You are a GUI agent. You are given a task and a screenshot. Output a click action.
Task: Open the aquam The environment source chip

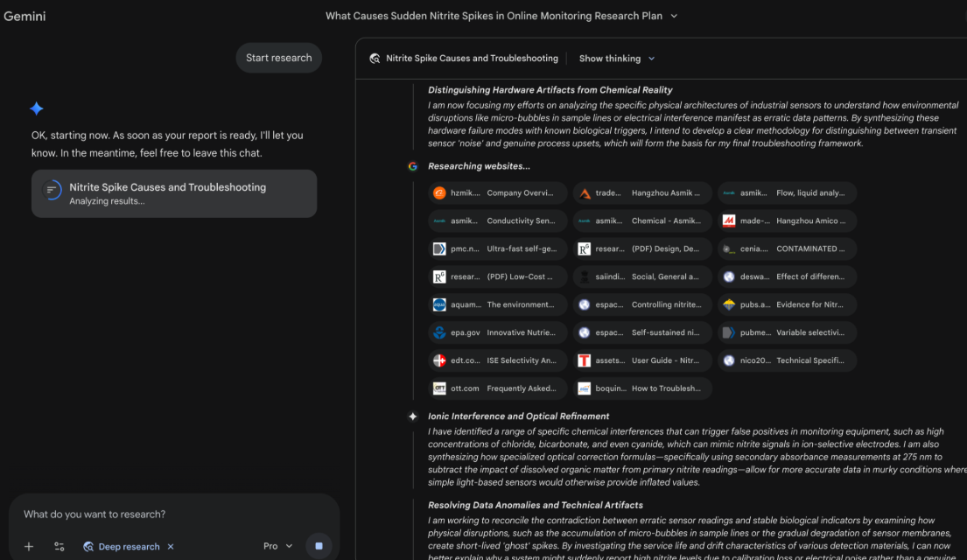click(x=498, y=304)
